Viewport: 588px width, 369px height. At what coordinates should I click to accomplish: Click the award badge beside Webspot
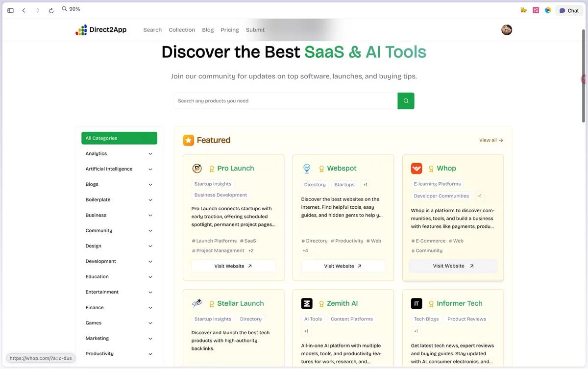(x=321, y=169)
